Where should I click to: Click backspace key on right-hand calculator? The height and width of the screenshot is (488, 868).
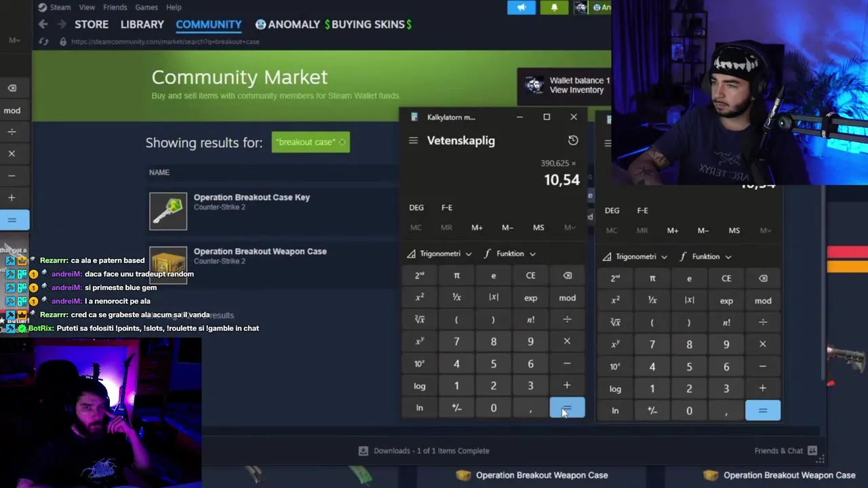point(763,279)
